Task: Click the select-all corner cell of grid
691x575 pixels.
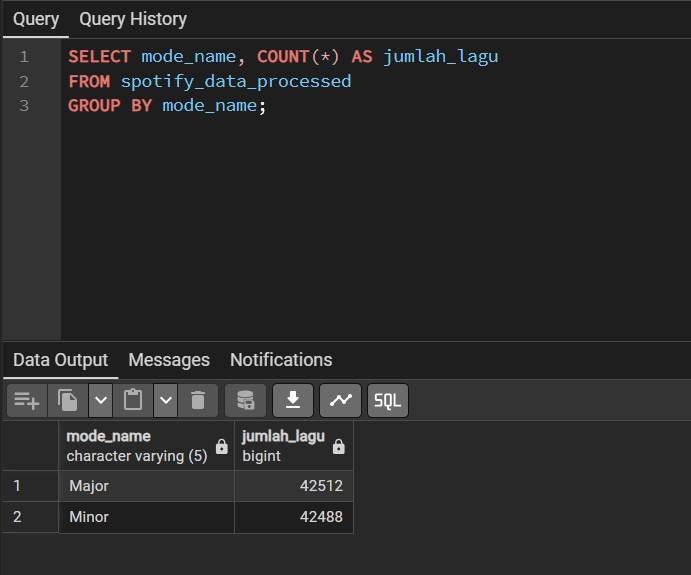Action: tap(30, 446)
